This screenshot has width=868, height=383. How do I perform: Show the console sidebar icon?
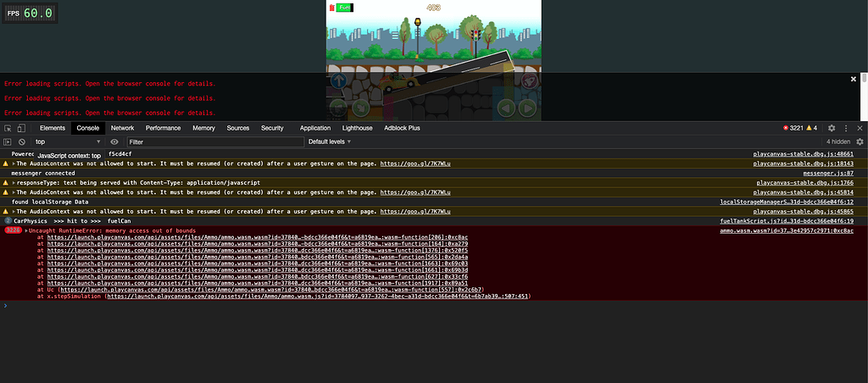tap(8, 142)
